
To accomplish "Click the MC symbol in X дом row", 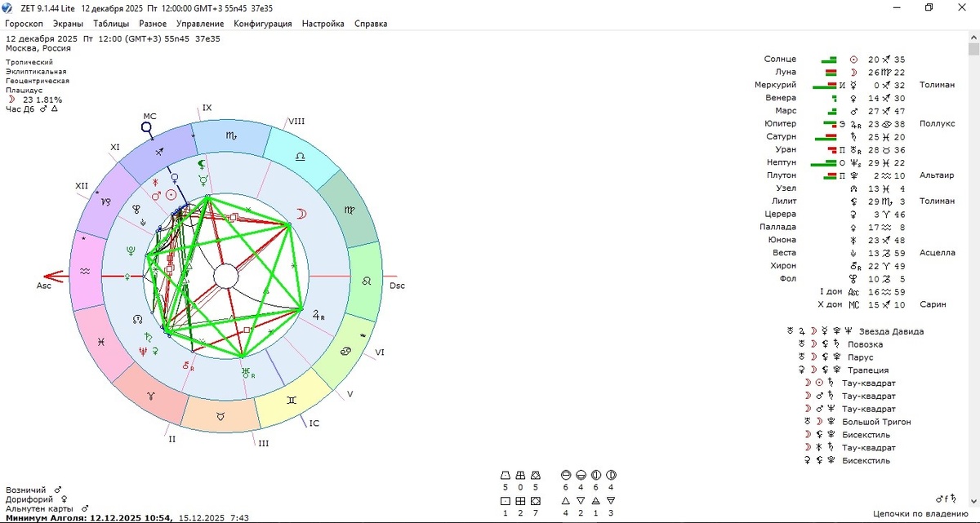I will coord(854,305).
